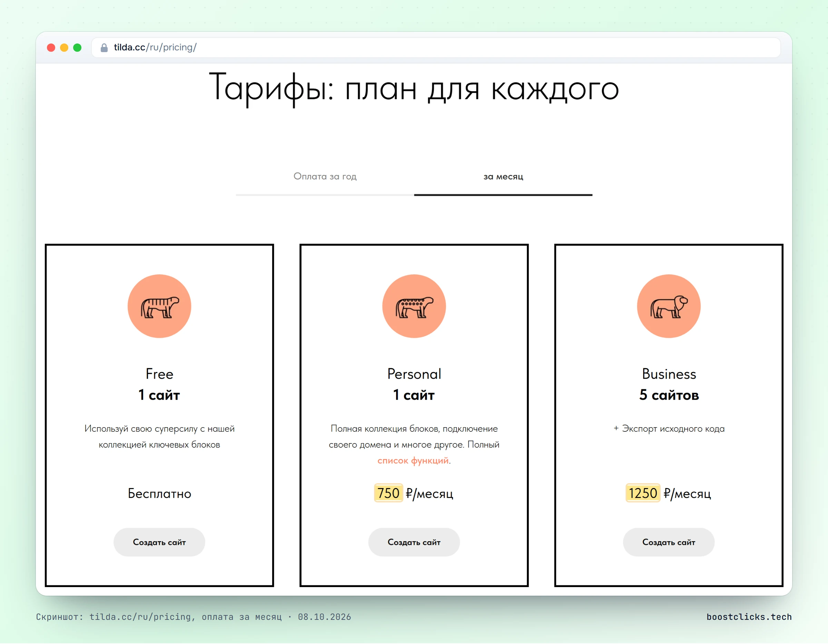Click the yellow minimize window button
The height and width of the screenshot is (644, 828).
[64, 48]
